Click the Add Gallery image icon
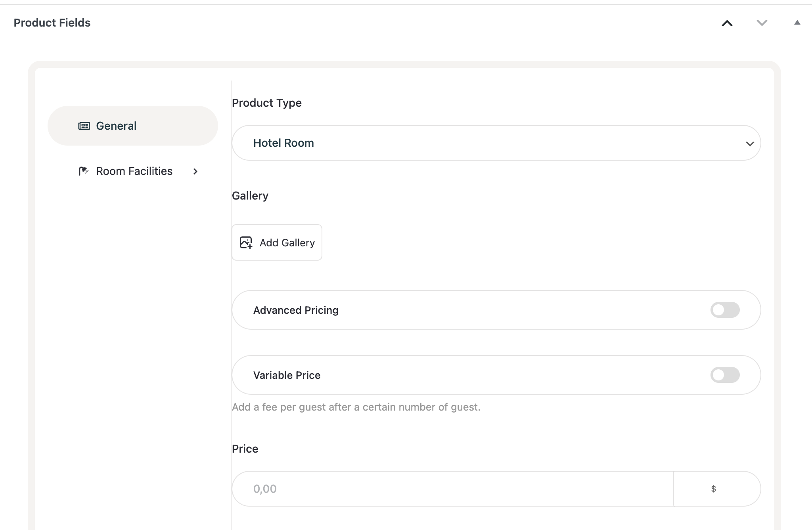 click(246, 242)
